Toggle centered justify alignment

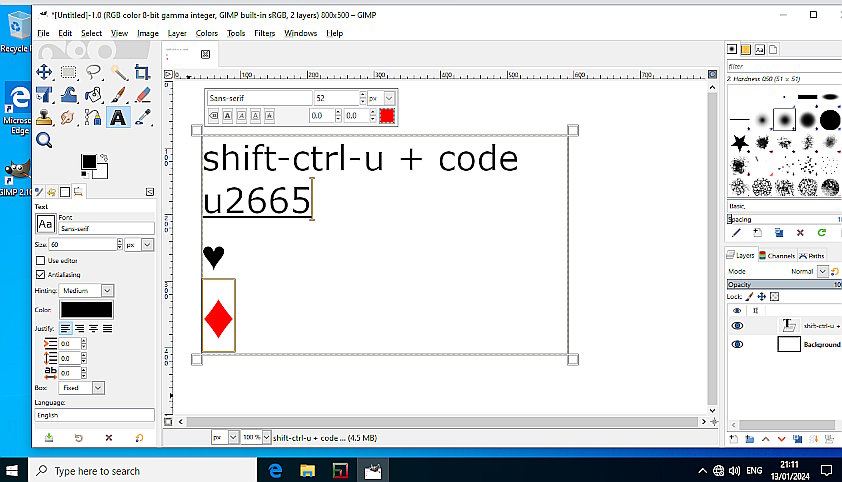pyautogui.click(x=93, y=328)
